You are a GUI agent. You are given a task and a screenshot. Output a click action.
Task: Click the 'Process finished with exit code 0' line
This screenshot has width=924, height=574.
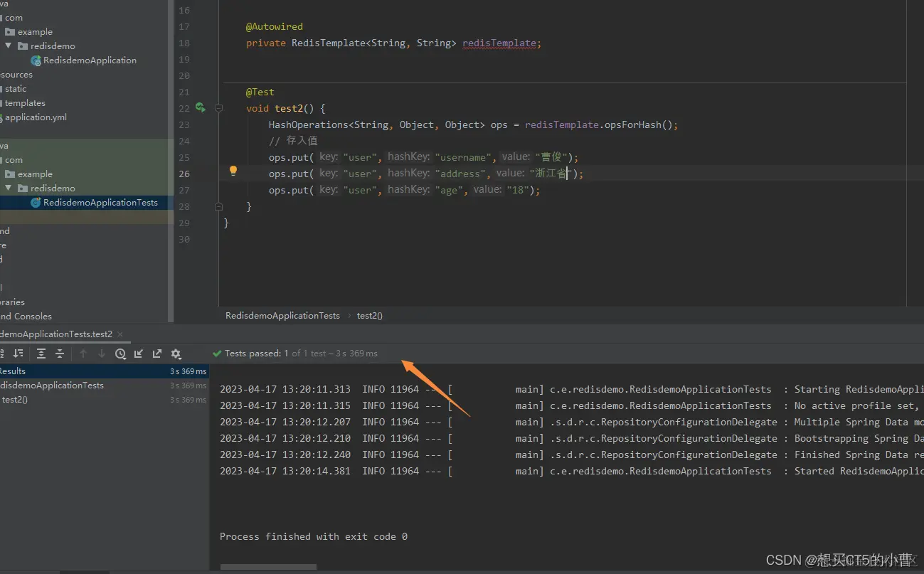pyautogui.click(x=314, y=536)
